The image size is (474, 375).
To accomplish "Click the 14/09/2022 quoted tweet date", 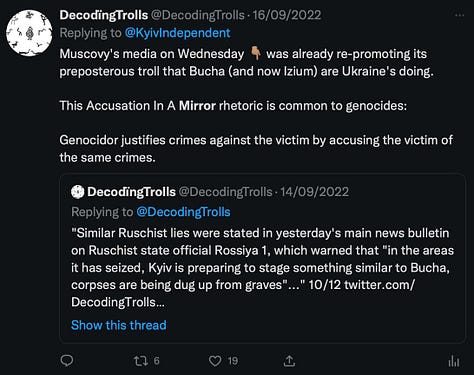I will click(314, 192).
